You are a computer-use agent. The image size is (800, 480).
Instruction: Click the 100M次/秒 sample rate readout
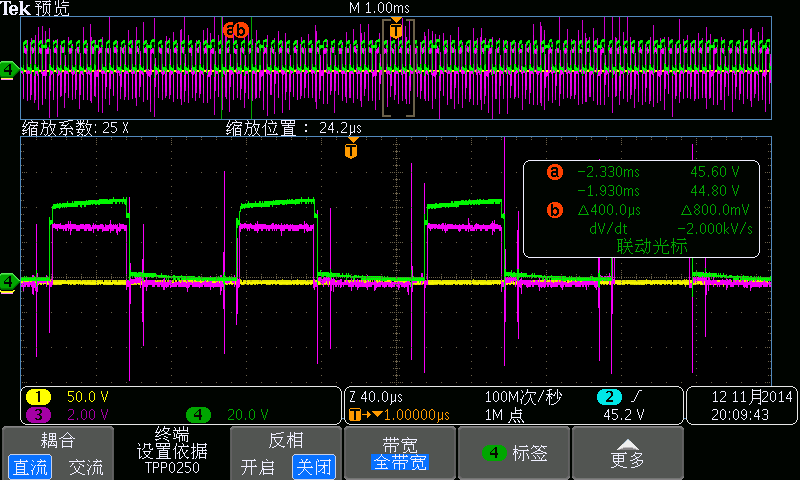522,397
